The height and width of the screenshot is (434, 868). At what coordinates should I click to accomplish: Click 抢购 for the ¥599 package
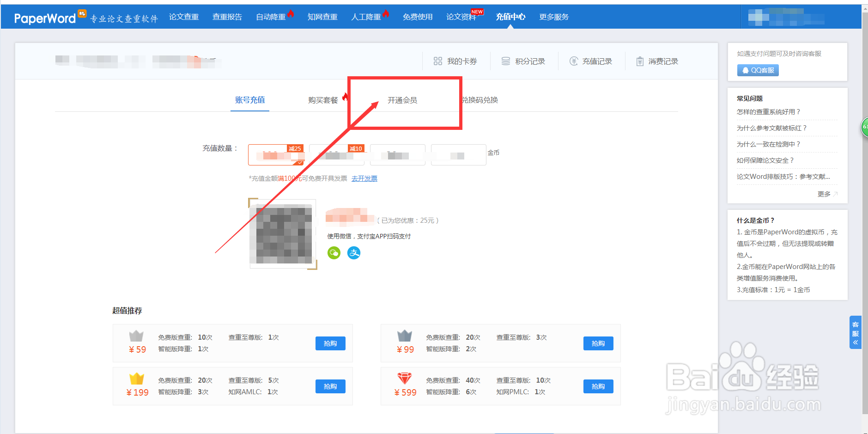pyautogui.click(x=598, y=386)
